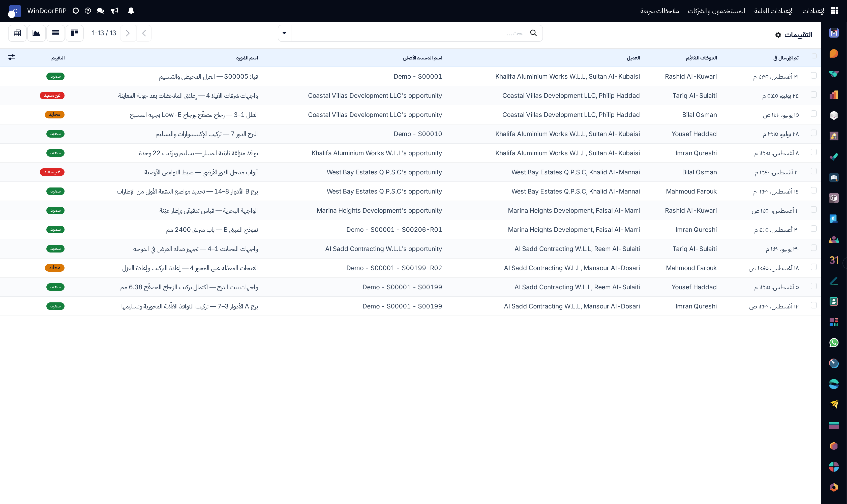Switch to pivot table view
The height and width of the screenshot is (504, 847).
coord(17,33)
